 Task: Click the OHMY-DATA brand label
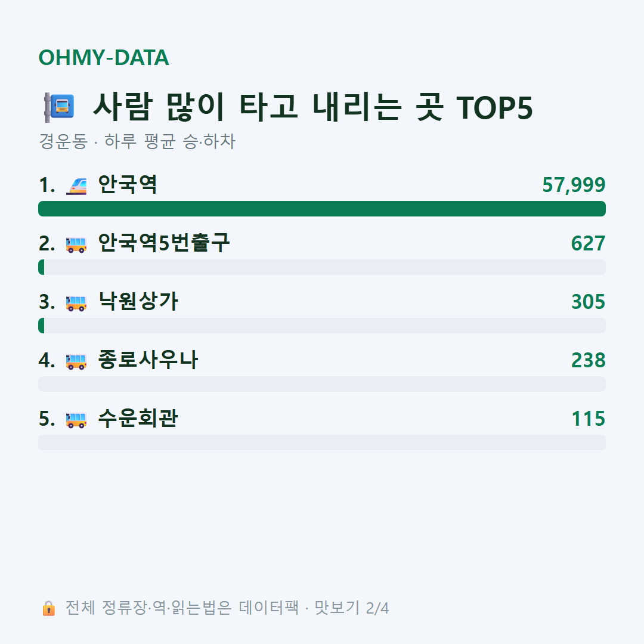pyautogui.click(x=104, y=57)
